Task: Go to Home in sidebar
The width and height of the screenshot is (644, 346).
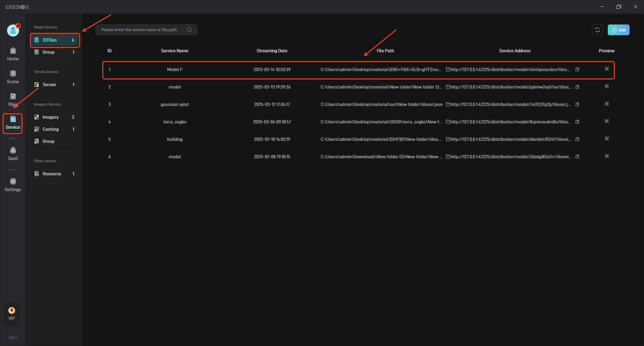Action: coord(13,54)
